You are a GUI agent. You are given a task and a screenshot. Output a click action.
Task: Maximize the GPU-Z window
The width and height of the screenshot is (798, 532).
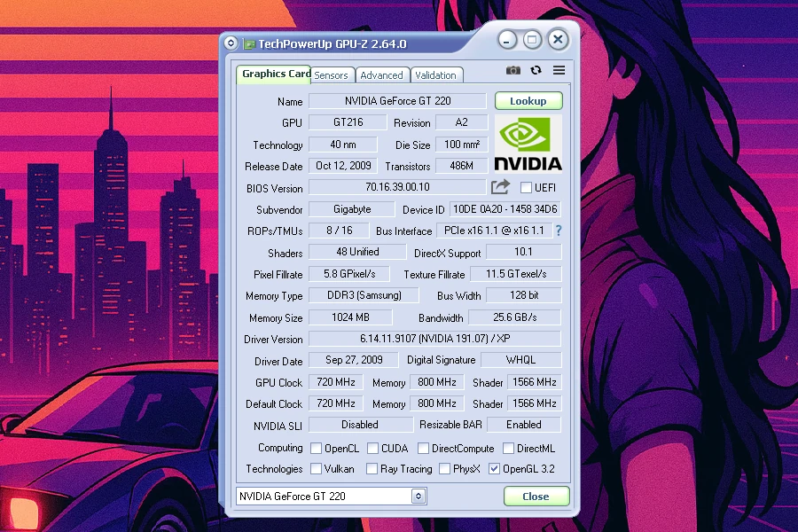click(532, 40)
